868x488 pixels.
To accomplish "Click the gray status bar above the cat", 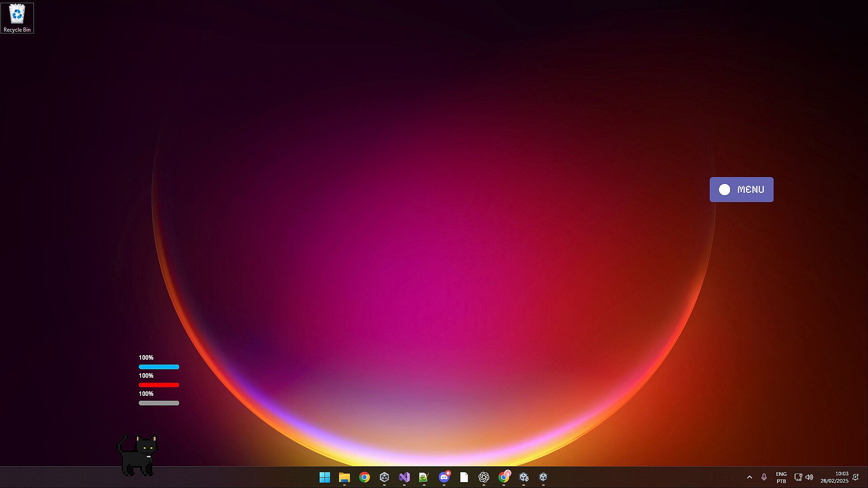I will [x=159, y=403].
